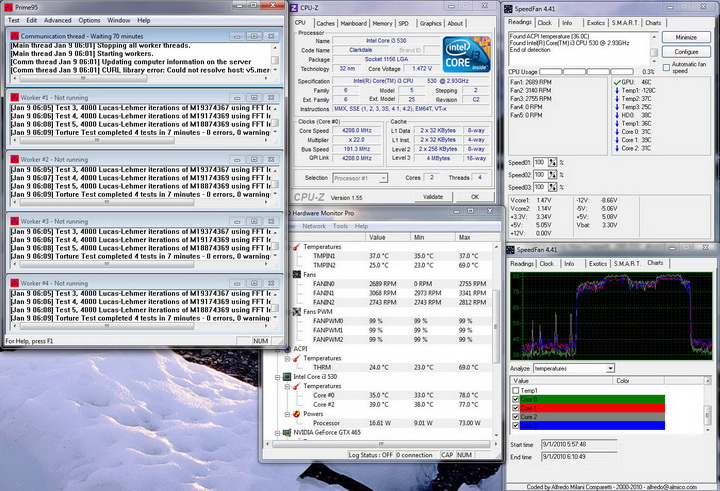
Task: Click red Core 1 color swatch
Action: click(x=592, y=408)
